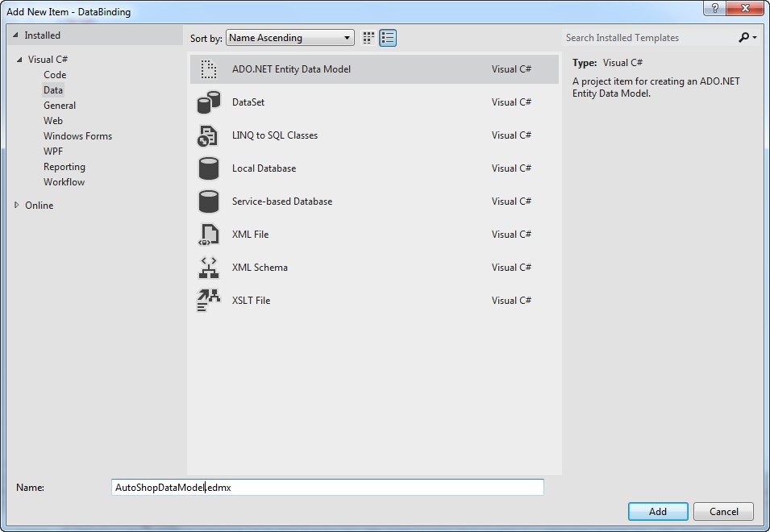Select the Code category
The height and width of the screenshot is (532, 770).
tap(55, 75)
